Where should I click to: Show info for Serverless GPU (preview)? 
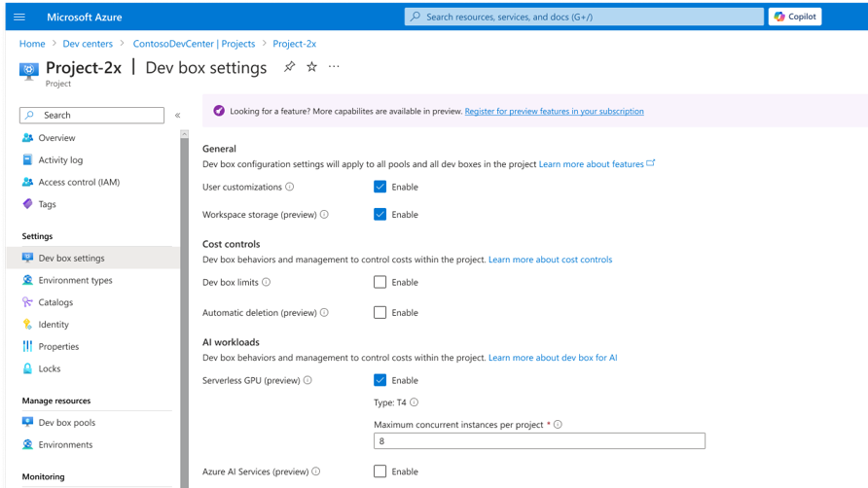click(307, 380)
